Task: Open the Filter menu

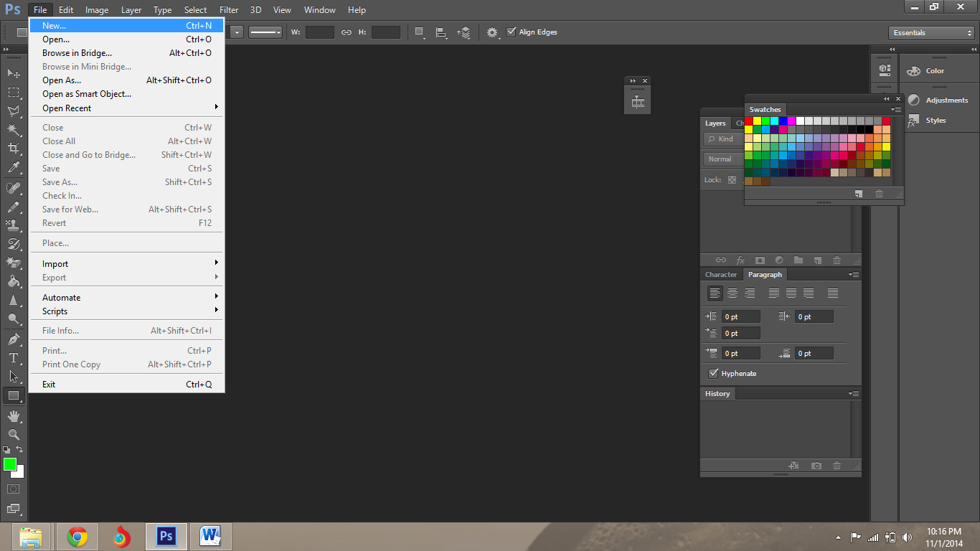Action: tap(229, 10)
